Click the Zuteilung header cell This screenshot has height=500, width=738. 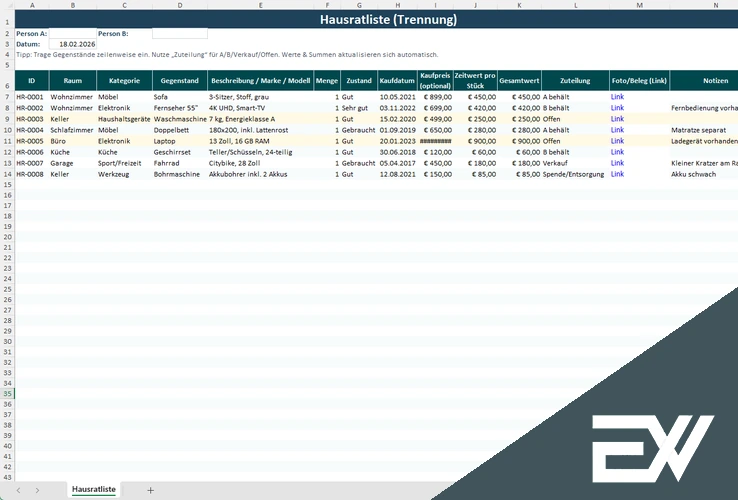575,81
